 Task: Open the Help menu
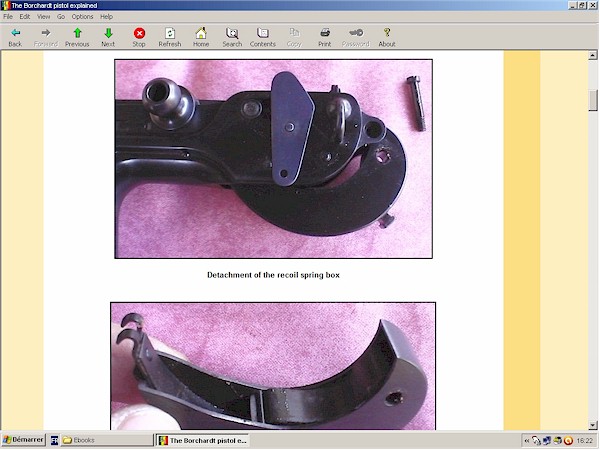coord(106,16)
